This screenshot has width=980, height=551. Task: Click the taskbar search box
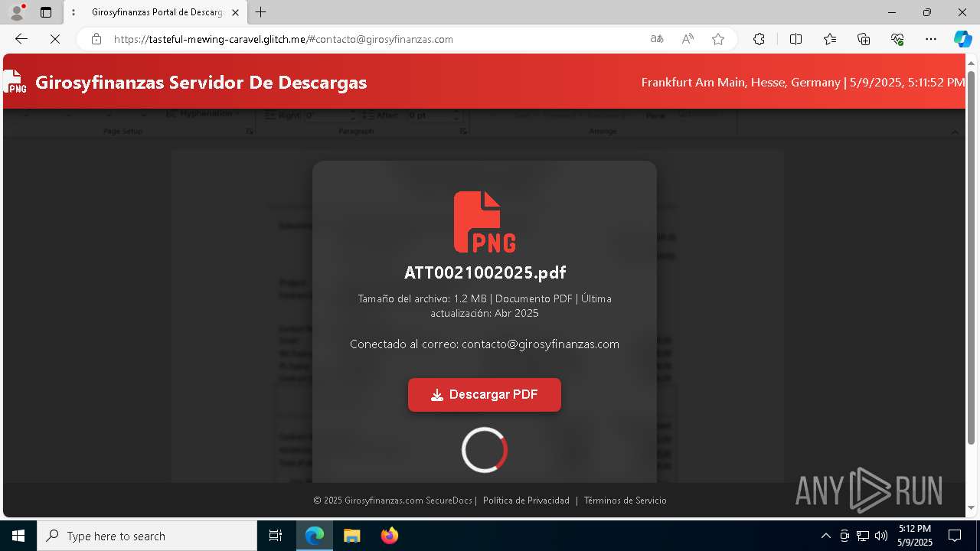pyautogui.click(x=147, y=536)
